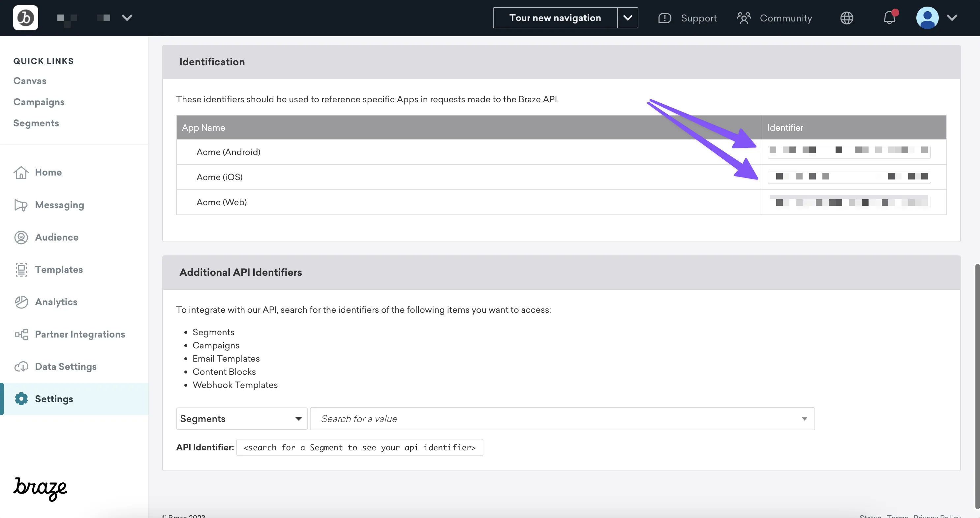
Task: Click the Data Settings cloud icon
Action: 21,367
